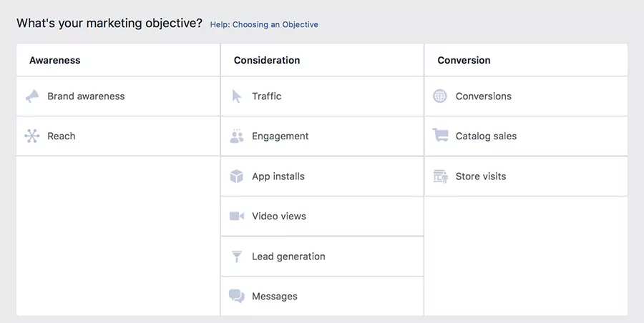Choose the Reach objective label
Screen dimensions: 644x323
[62, 136]
